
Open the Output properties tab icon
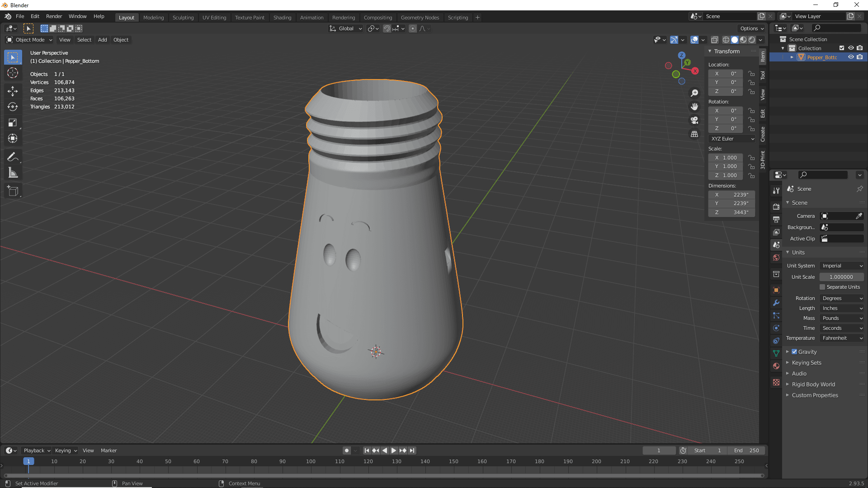pos(776,219)
